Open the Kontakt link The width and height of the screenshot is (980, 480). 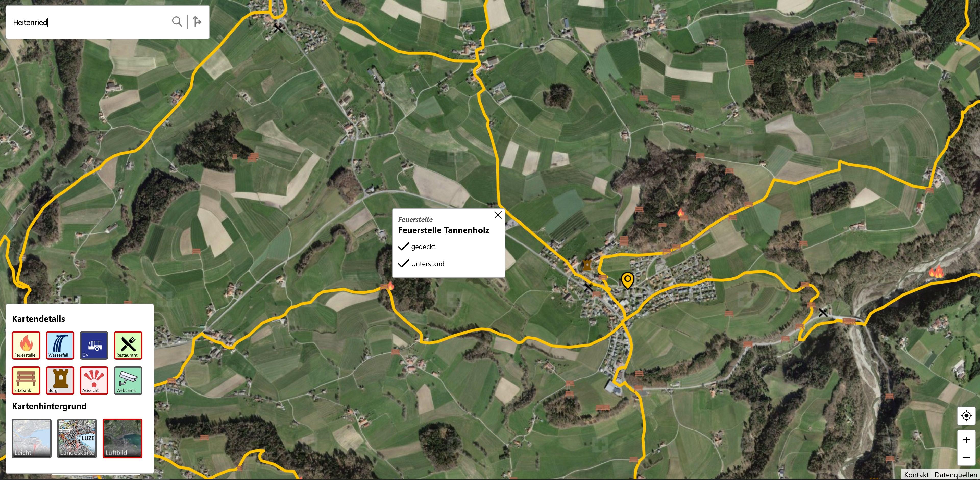coord(916,475)
